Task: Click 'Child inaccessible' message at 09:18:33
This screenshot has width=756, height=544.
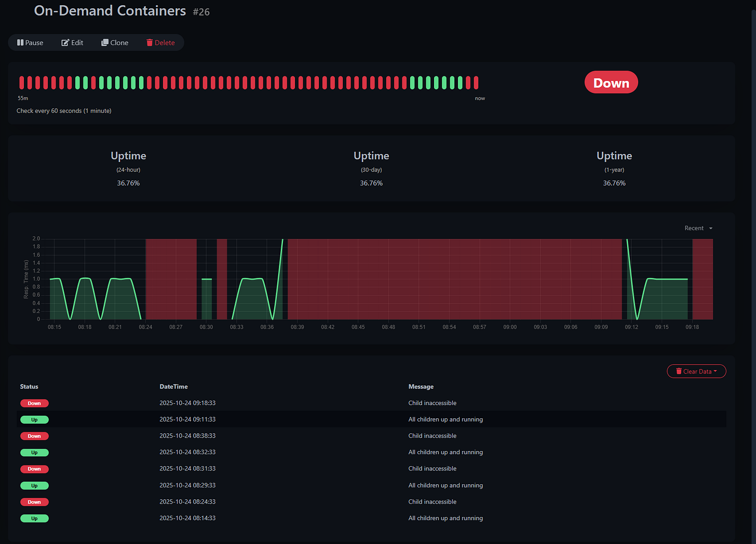Action: point(433,403)
